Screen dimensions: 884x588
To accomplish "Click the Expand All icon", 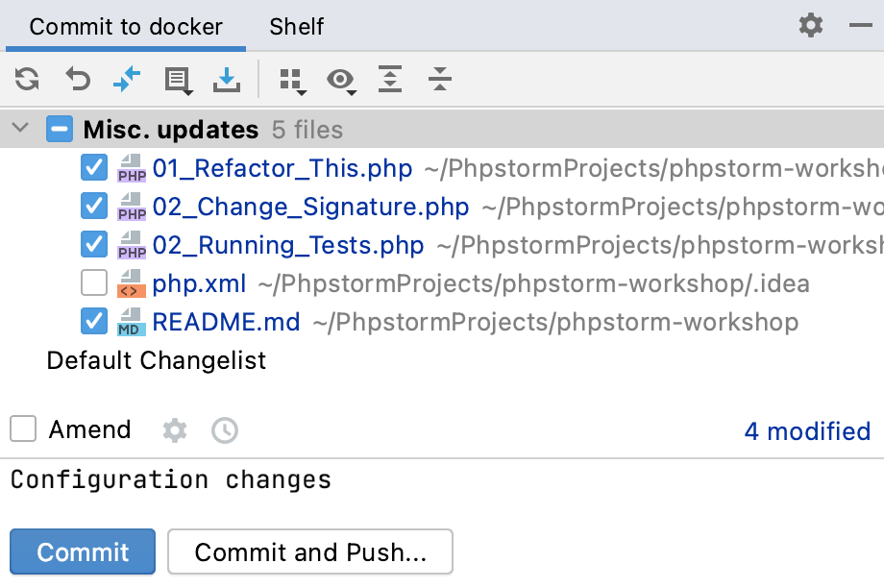I will pos(390,79).
